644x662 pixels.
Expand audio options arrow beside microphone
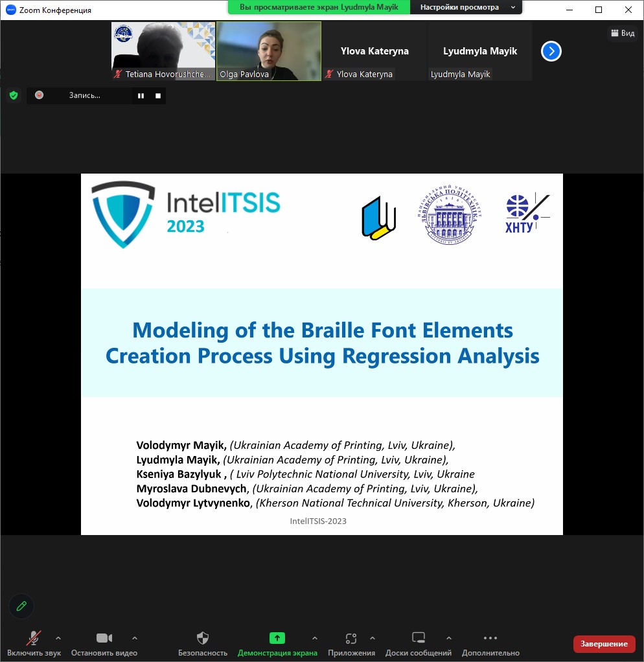(x=58, y=637)
